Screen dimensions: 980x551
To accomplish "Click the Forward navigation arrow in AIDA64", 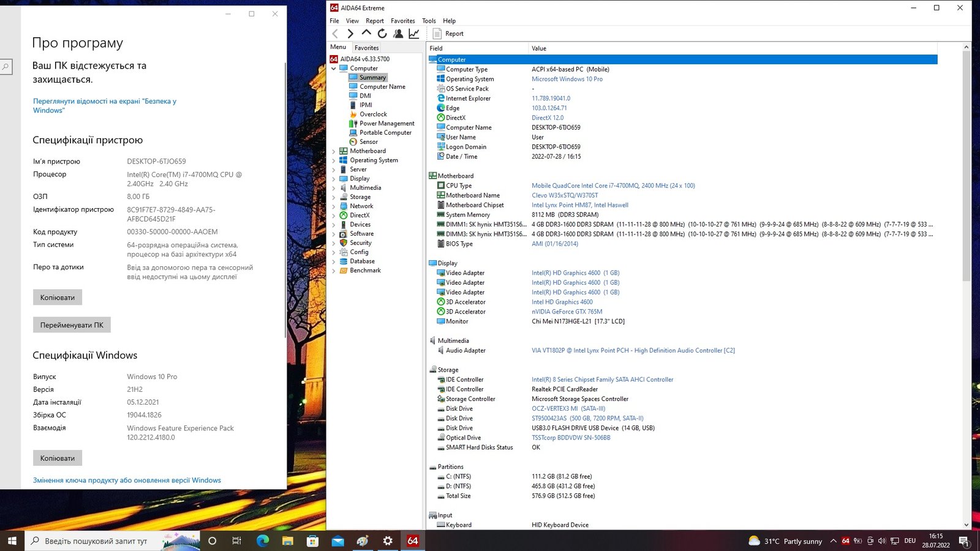I will [350, 34].
